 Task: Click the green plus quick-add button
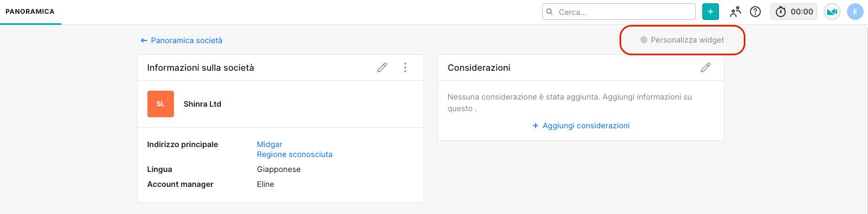[711, 12]
